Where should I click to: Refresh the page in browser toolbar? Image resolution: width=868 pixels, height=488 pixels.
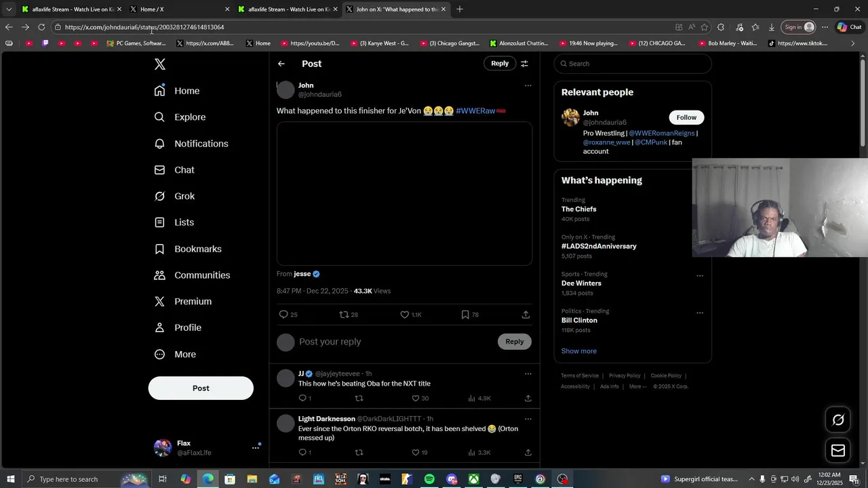pos(41,27)
